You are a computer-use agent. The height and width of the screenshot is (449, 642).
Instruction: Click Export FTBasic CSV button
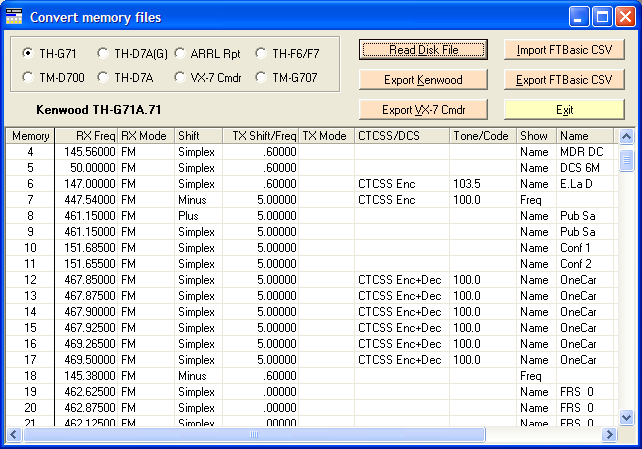pos(564,80)
